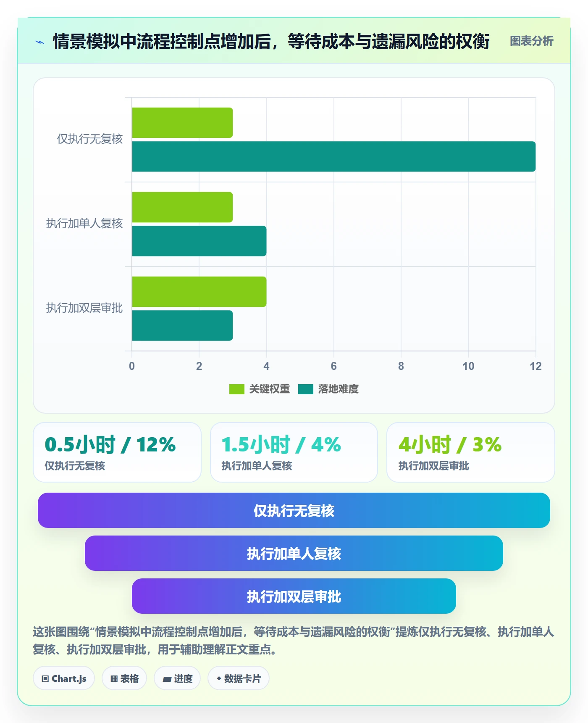Click the long teal bar for 仅执行无复核

tap(334, 156)
